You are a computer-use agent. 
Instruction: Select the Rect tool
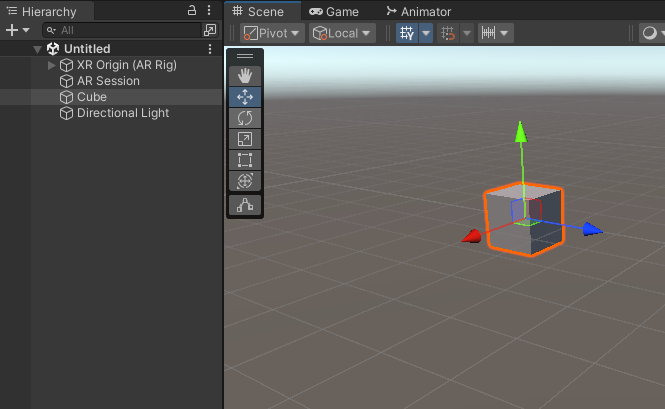(245, 160)
